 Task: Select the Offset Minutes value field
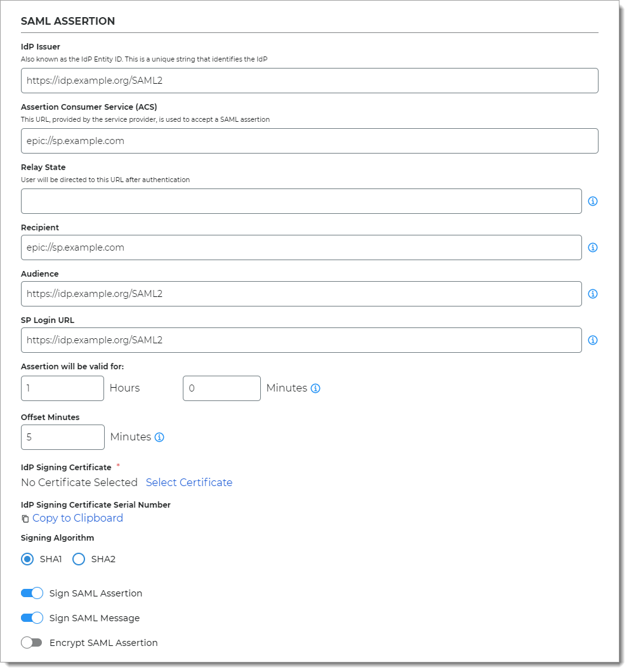(62, 437)
